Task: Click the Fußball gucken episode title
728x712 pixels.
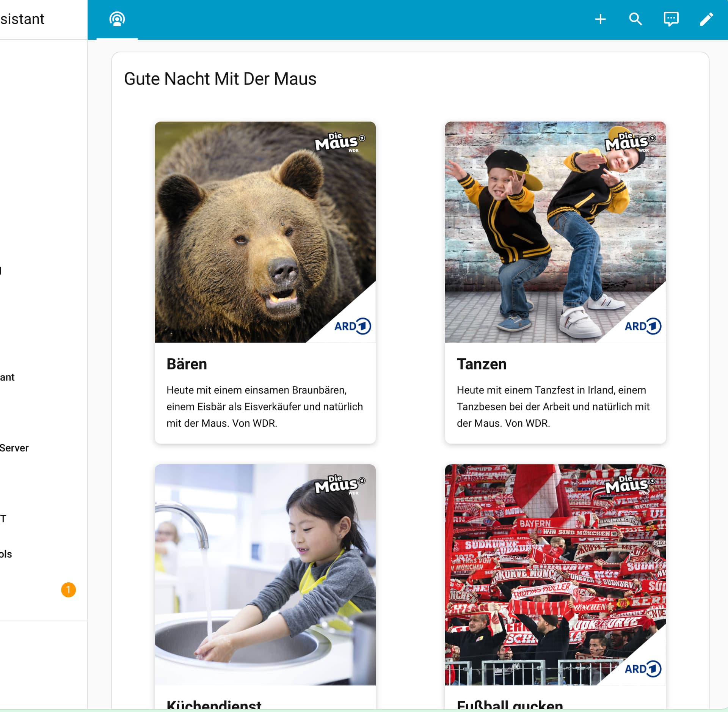Action: coord(510,705)
